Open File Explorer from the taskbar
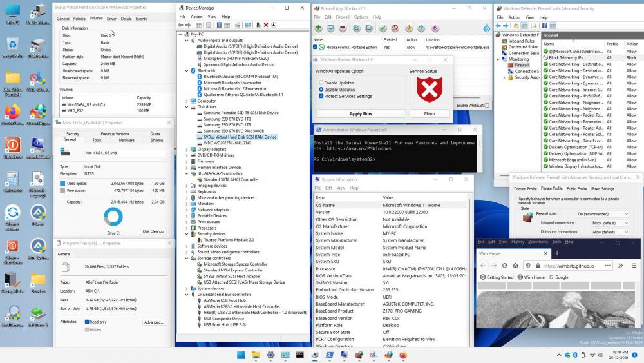The image size is (644, 363). click(x=256, y=355)
